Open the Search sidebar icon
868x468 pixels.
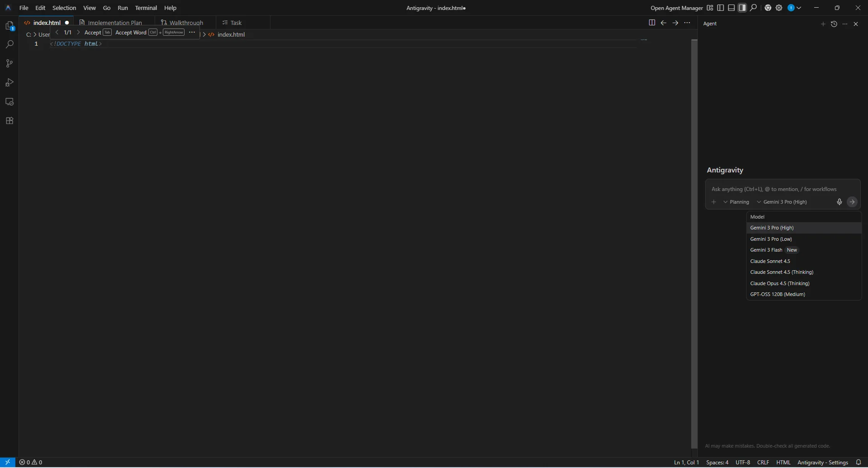[x=9, y=44]
